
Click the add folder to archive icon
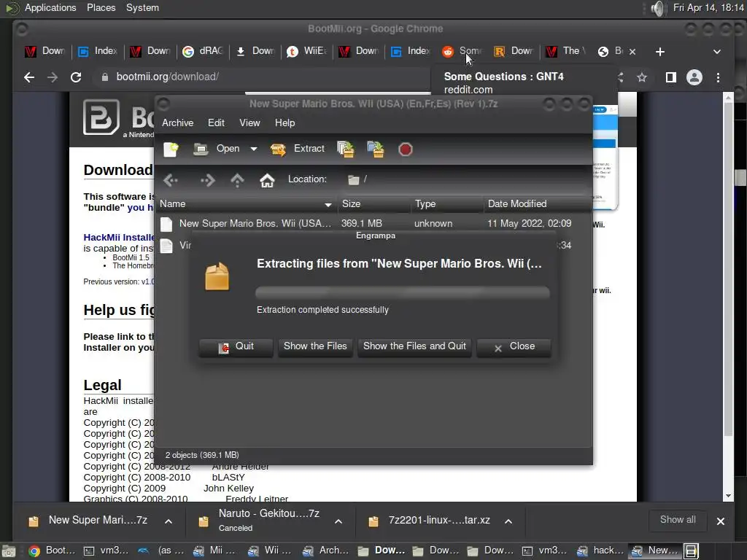point(376,149)
